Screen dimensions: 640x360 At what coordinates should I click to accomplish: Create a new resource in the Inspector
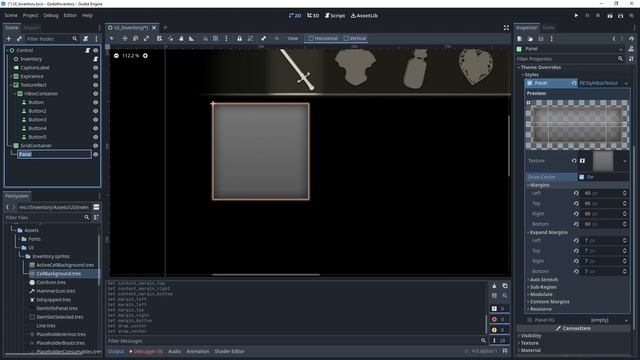[520, 39]
